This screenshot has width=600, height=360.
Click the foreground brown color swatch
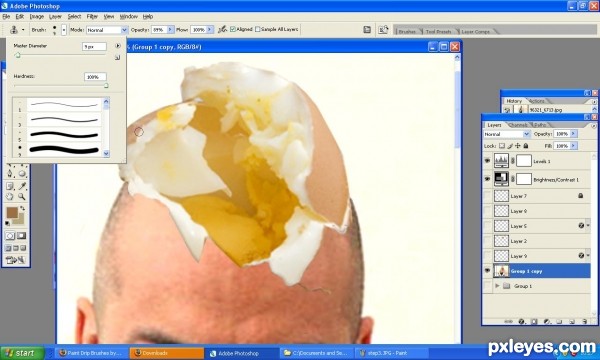[x=12, y=213]
